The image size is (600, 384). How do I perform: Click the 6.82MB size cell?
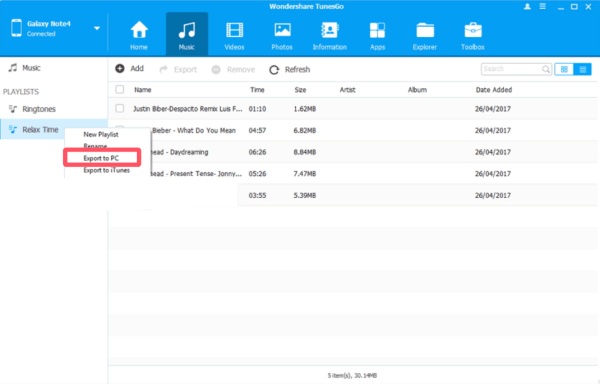[305, 130]
